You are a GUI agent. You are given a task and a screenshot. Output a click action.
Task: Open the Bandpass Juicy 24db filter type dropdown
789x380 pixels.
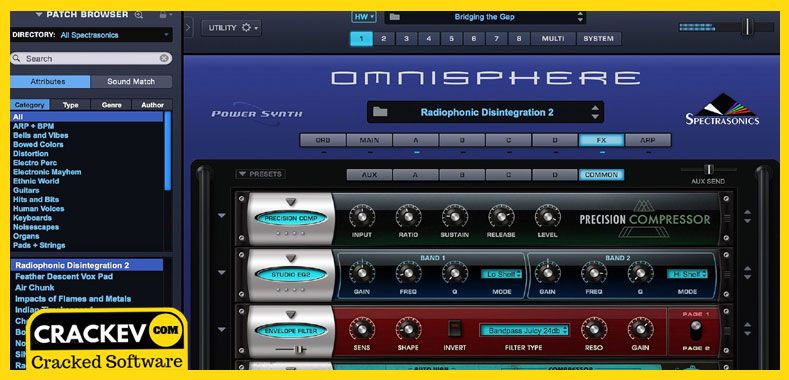(x=524, y=330)
